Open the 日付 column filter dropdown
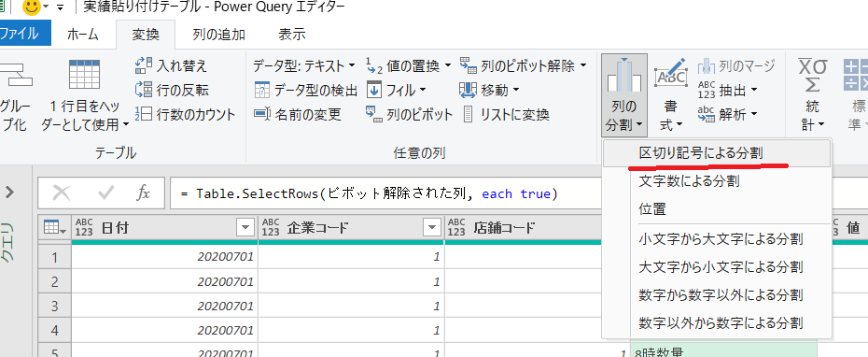 click(x=245, y=227)
